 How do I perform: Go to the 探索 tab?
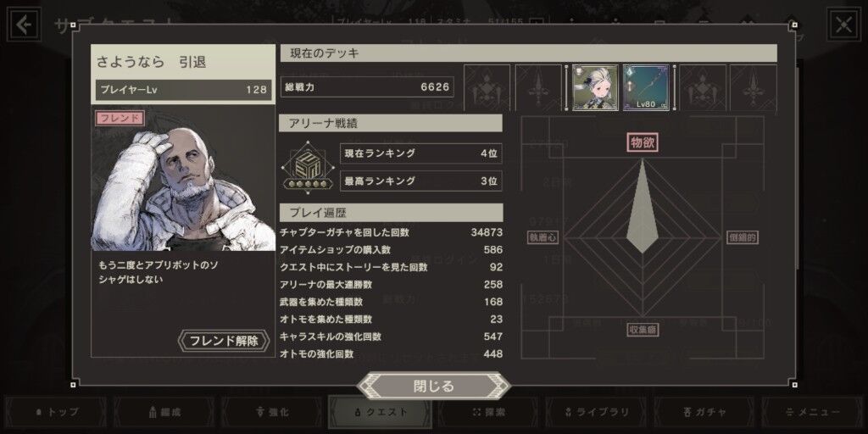[x=488, y=412]
